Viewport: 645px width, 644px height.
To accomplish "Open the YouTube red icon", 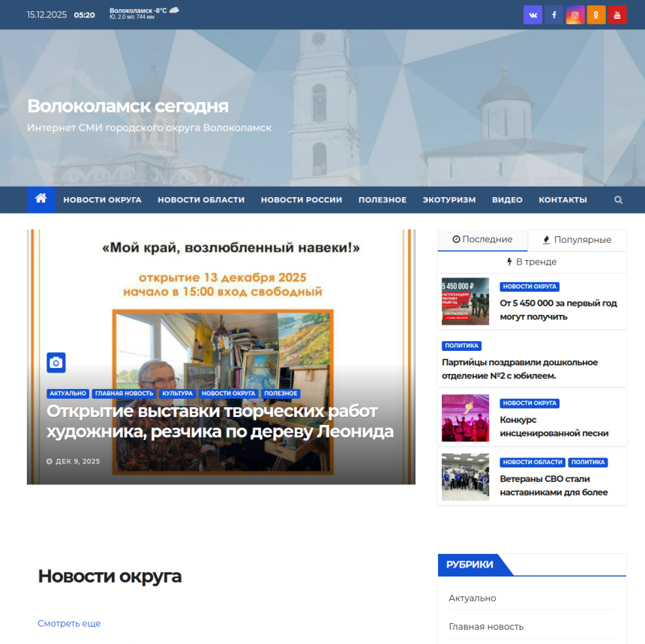I will click(617, 15).
